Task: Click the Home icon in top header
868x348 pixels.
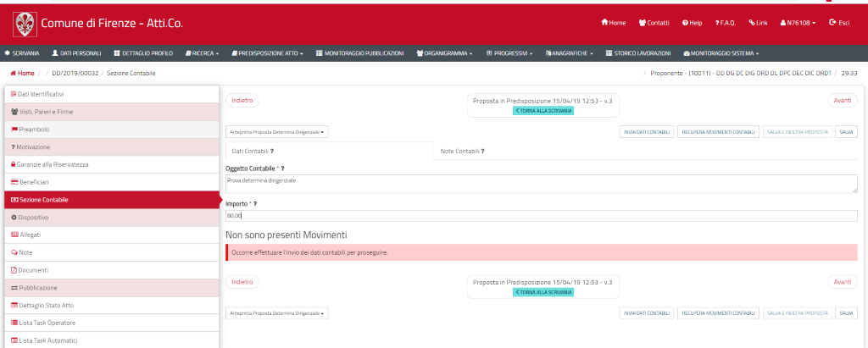Action: pos(604,23)
